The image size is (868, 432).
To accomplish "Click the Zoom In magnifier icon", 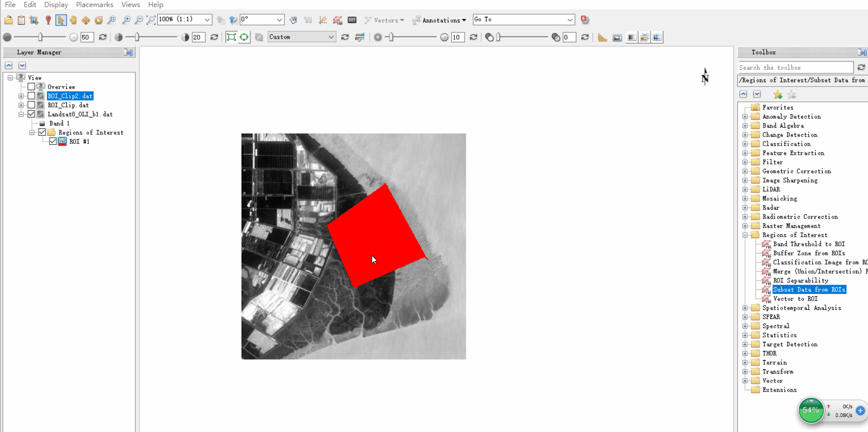I will click(x=126, y=20).
